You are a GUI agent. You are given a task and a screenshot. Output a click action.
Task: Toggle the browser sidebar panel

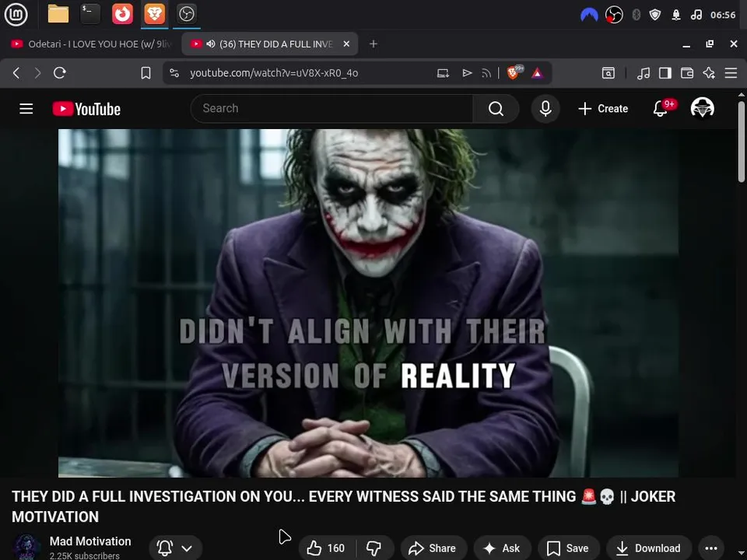click(665, 73)
